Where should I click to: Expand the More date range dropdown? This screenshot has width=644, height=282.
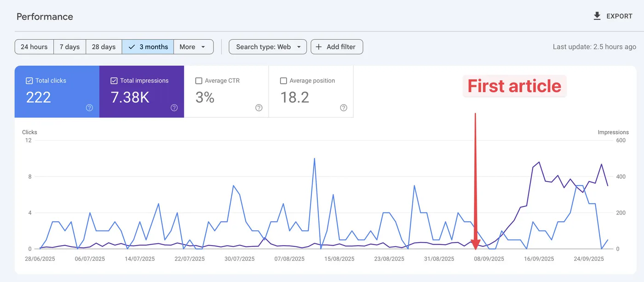(194, 47)
